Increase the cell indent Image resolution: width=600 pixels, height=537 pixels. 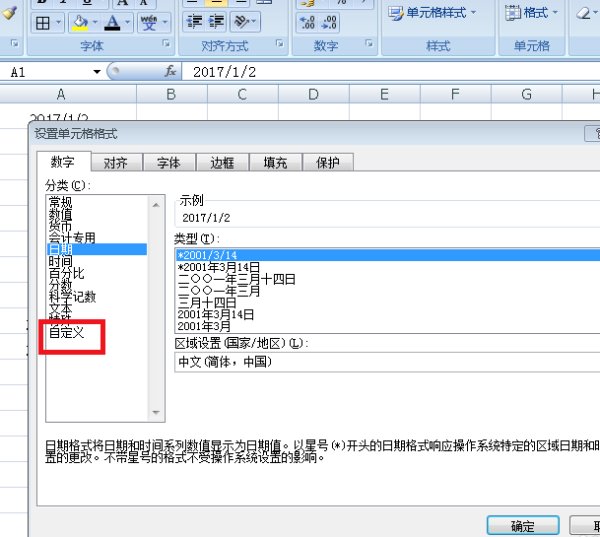pyautogui.click(x=216, y=21)
